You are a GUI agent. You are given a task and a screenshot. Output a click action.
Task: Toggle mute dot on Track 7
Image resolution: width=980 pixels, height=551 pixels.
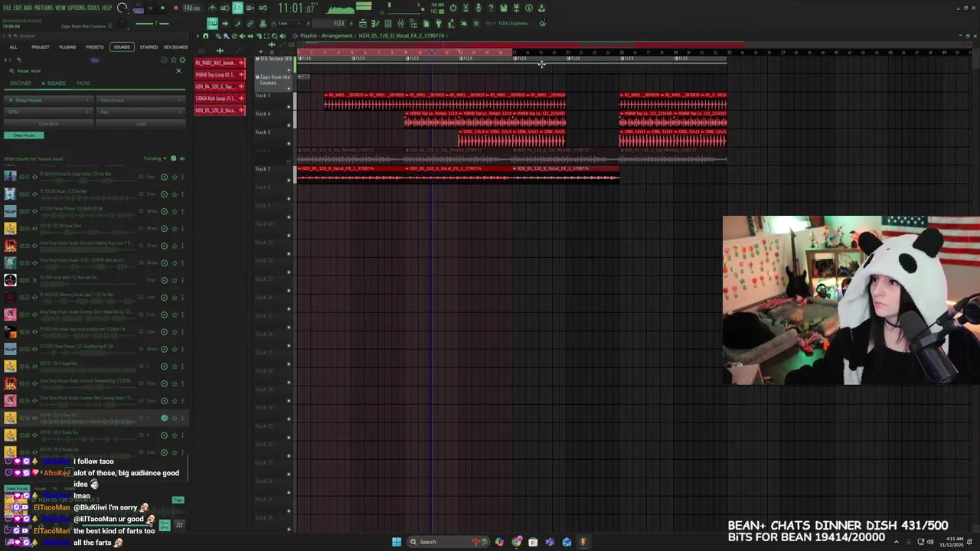289,180
